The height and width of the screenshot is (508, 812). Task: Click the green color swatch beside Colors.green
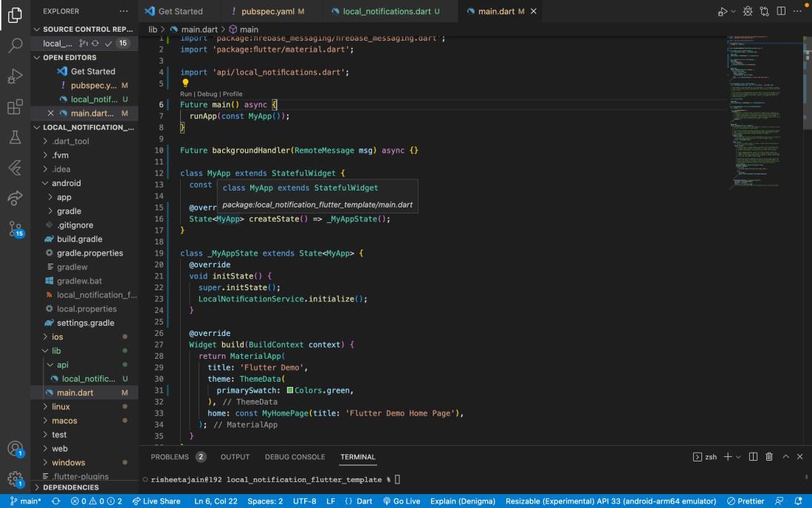pos(290,391)
